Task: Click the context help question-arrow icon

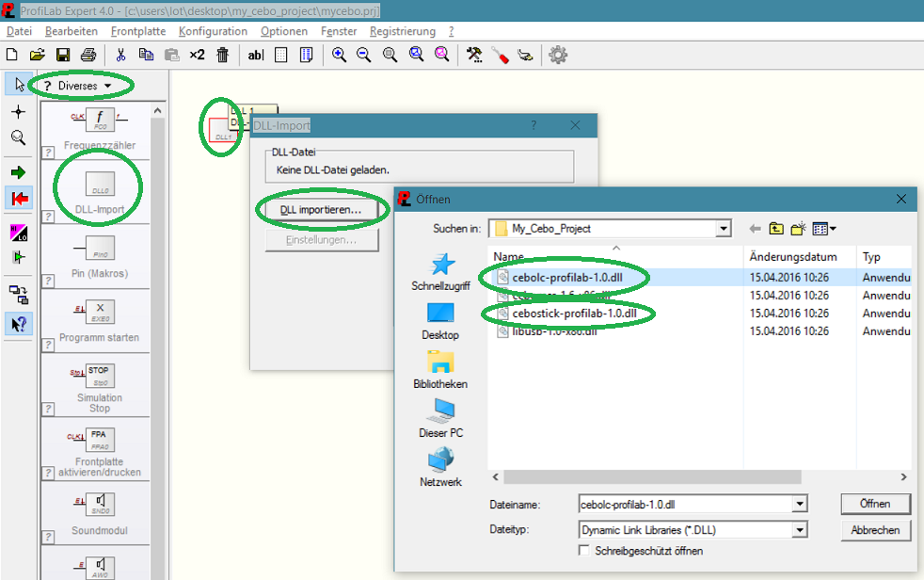Action: point(19,324)
